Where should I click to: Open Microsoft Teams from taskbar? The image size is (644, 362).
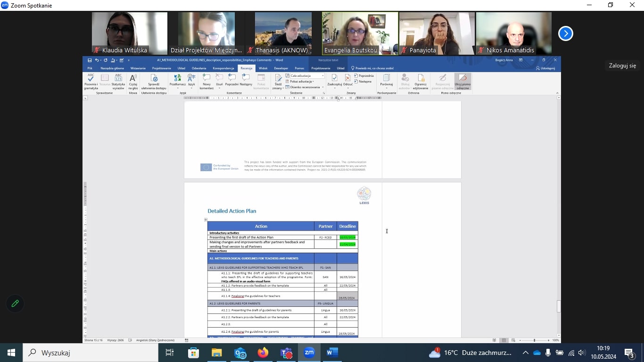(286, 353)
